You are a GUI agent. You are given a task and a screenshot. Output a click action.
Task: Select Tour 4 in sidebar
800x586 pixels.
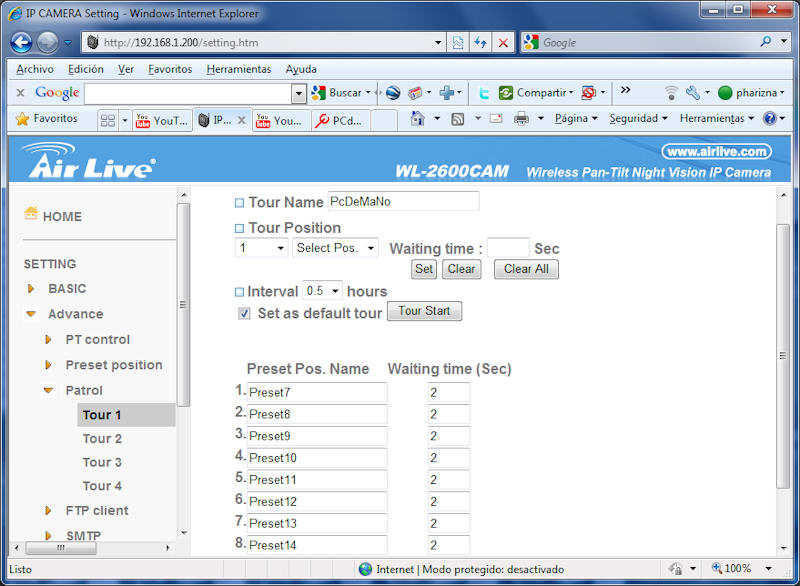pyautogui.click(x=102, y=486)
